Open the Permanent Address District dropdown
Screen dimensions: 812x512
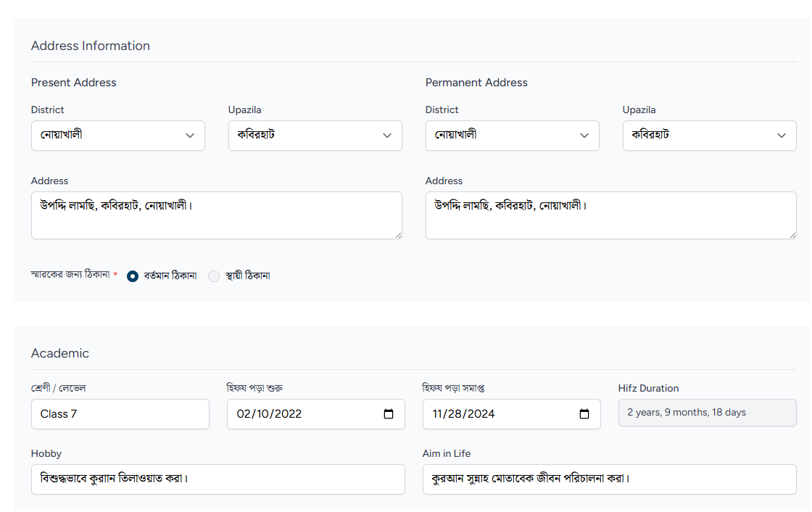[x=512, y=136]
